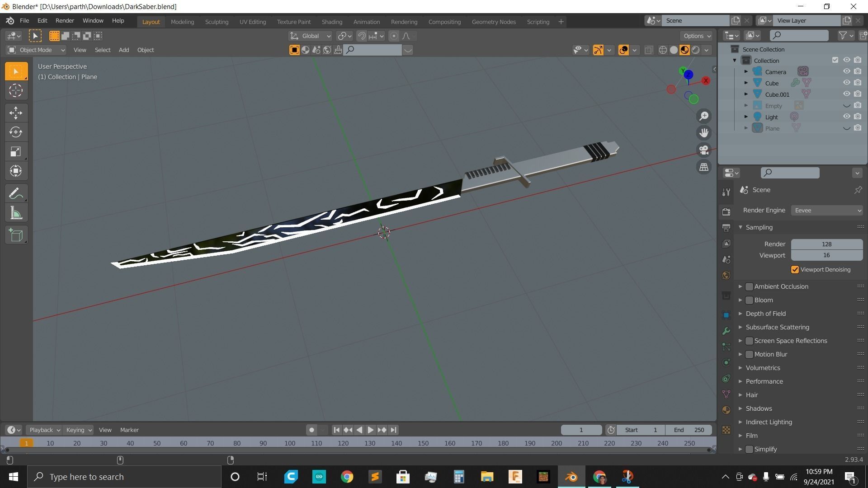Show the hidden Plane object

[x=846, y=128]
